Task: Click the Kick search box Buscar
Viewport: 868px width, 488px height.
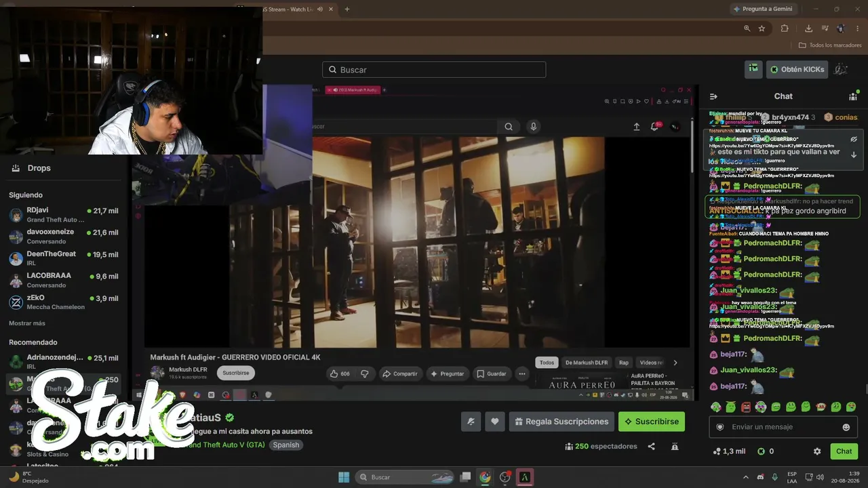Action: pyautogui.click(x=434, y=70)
